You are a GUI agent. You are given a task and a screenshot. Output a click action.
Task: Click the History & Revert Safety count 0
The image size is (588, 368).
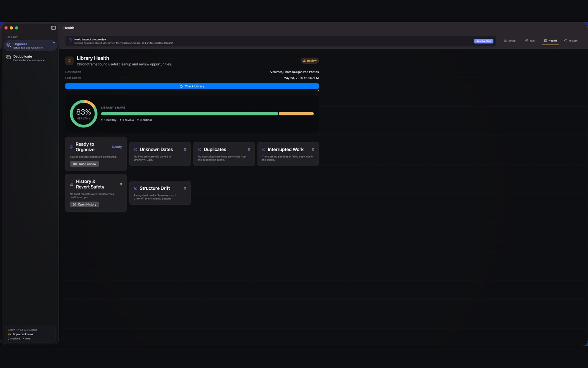[121, 184]
